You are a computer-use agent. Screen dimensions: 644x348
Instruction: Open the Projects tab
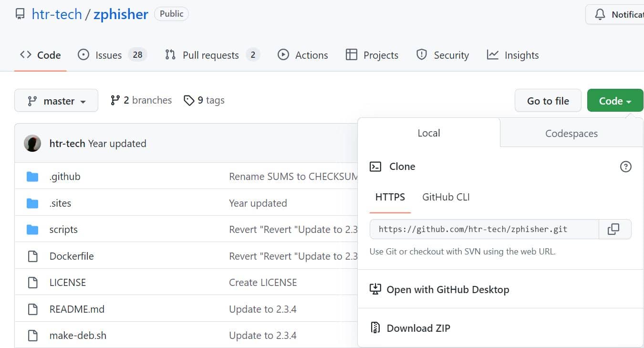(x=372, y=55)
